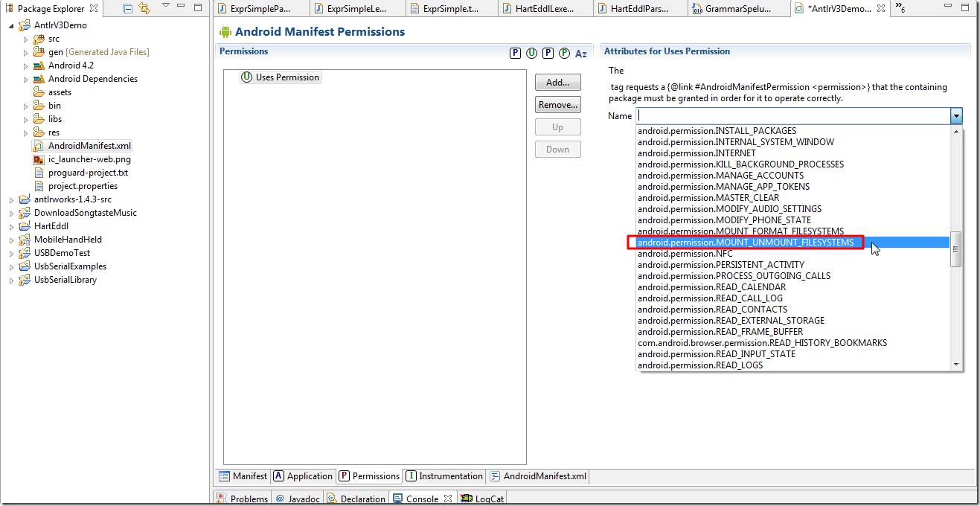Collapse all in Package Explorer toolbar

click(x=128, y=8)
